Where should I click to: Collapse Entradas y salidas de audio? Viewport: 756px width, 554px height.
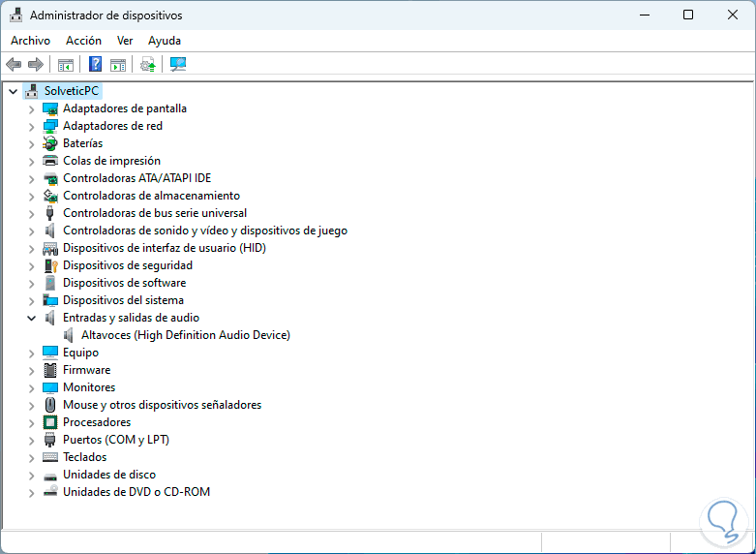coord(31,318)
